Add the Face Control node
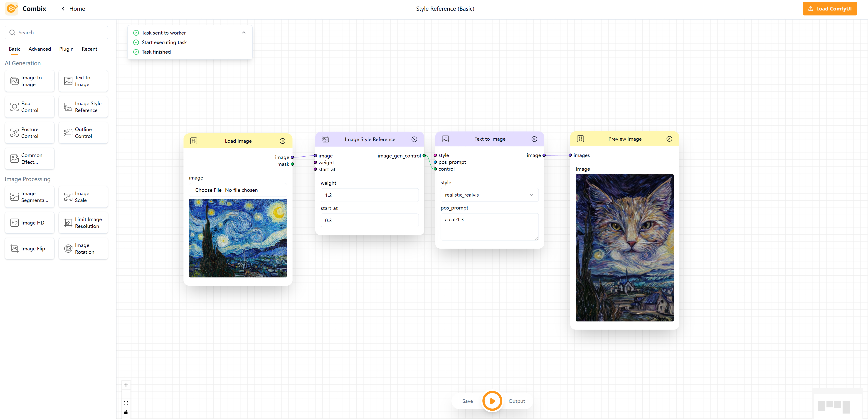868x419 pixels. (x=30, y=107)
